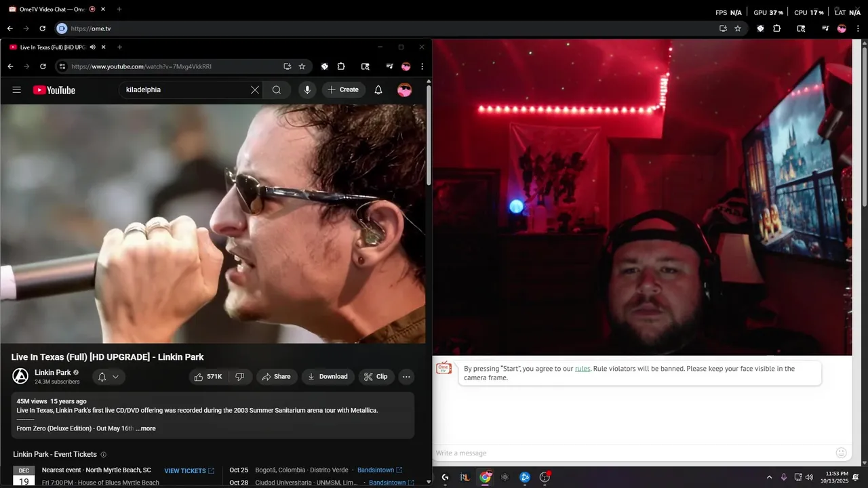Bookmark the OmeTV page with star

coord(738,28)
